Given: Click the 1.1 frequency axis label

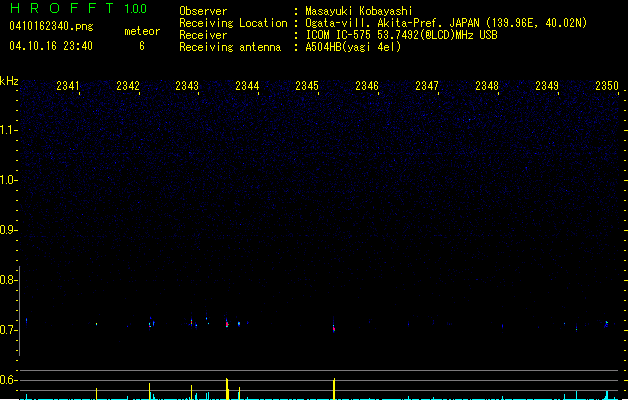Looking at the screenshot, I should pyautogui.click(x=8, y=130).
